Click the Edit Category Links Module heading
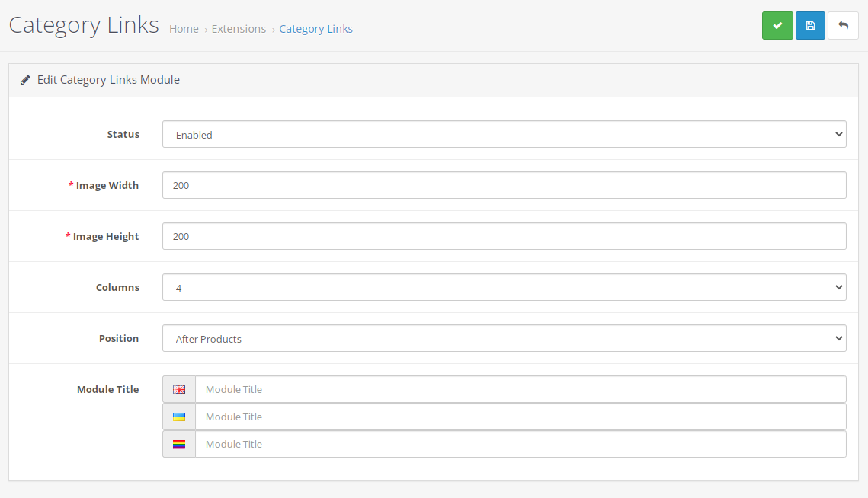Screen dimensions: 868x498 (x=108, y=80)
